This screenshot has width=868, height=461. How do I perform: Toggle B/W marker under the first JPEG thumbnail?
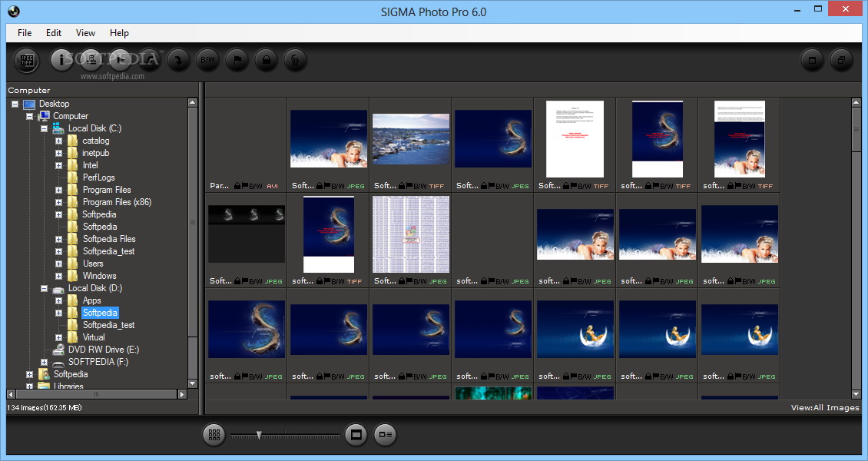tap(338, 186)
